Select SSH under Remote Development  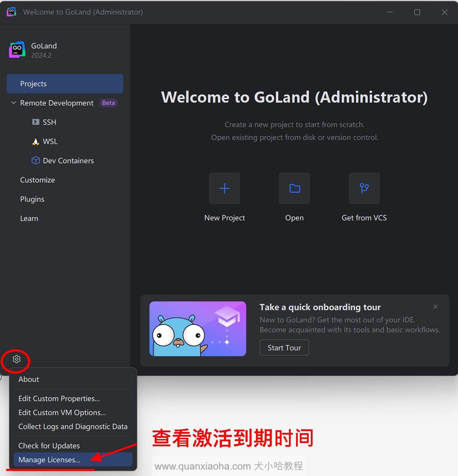pyautogui.click(x=50, y=122)
